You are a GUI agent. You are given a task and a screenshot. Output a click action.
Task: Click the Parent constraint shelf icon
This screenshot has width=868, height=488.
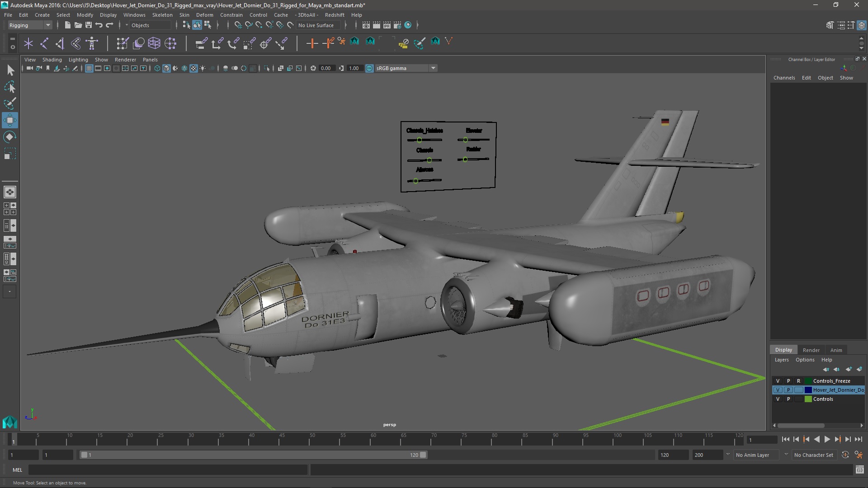click(201, 43)
